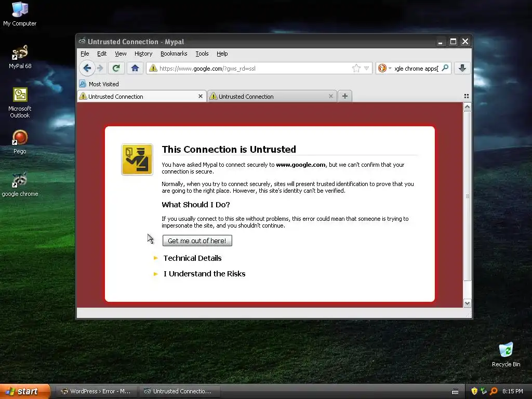Open the Windows start button
The image size is (532, 399).
click(25, 391)
